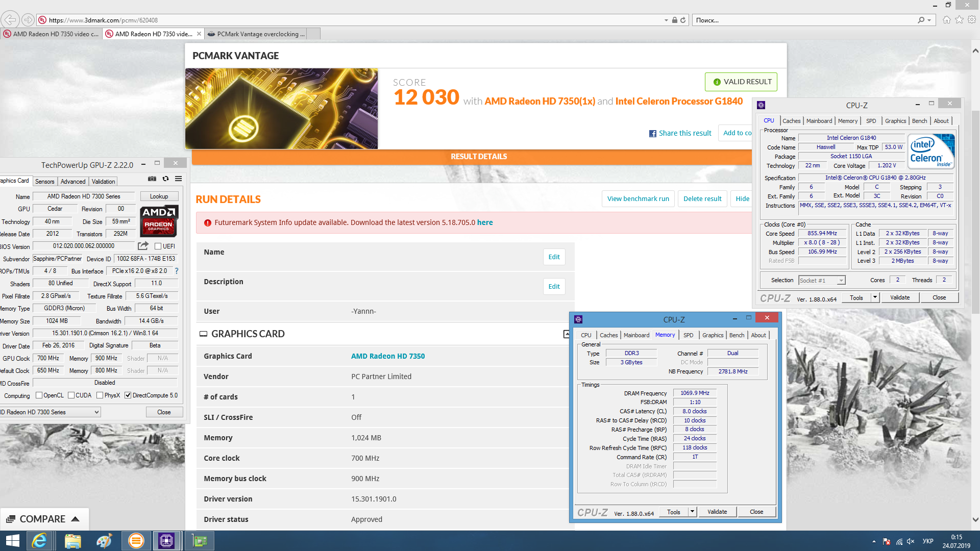Open File Explorer from the taskbar
The width and height of the screenshot is (980, 551).
[72, 541]
